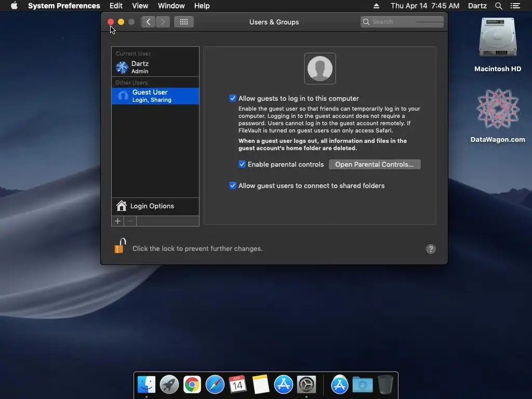Open Spotlight search magnifier in menu bar

(498, 6)
